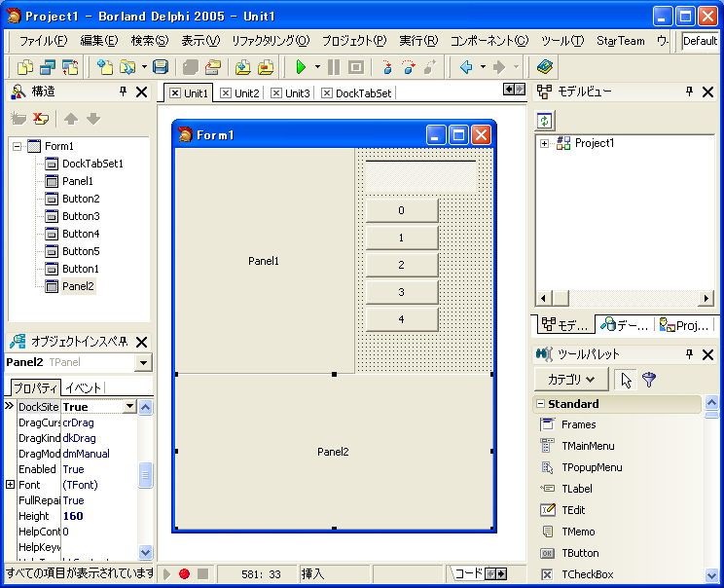Click the View Unit toolbar icon
This screenshot has height=588, width=724.
point(25,67)
